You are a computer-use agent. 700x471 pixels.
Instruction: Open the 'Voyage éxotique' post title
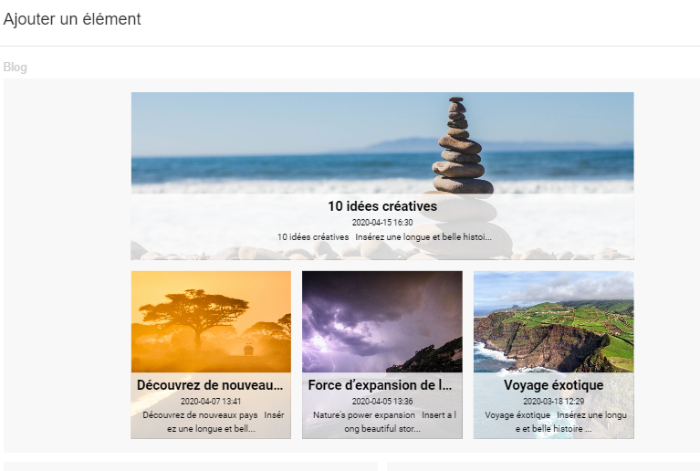554,385
